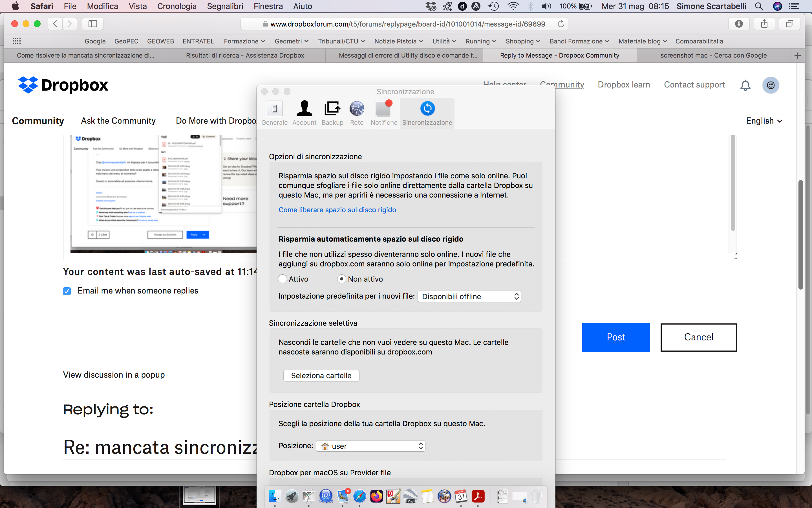Open the Account preferences pane
Screen dimensions: 812x508
[304, 113]
